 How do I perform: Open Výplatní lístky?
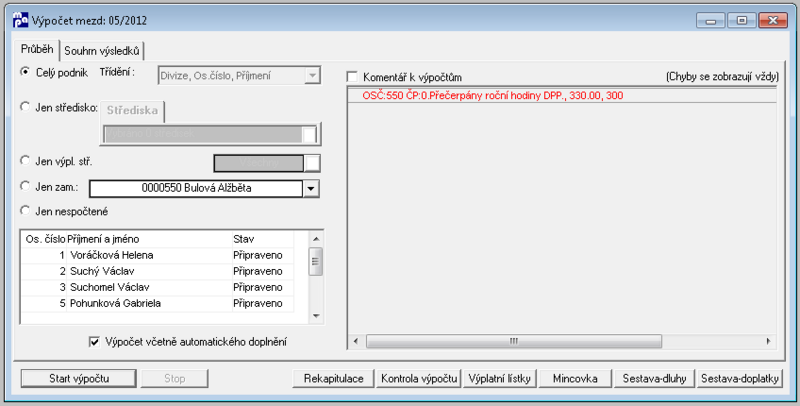tap(500, 378)
